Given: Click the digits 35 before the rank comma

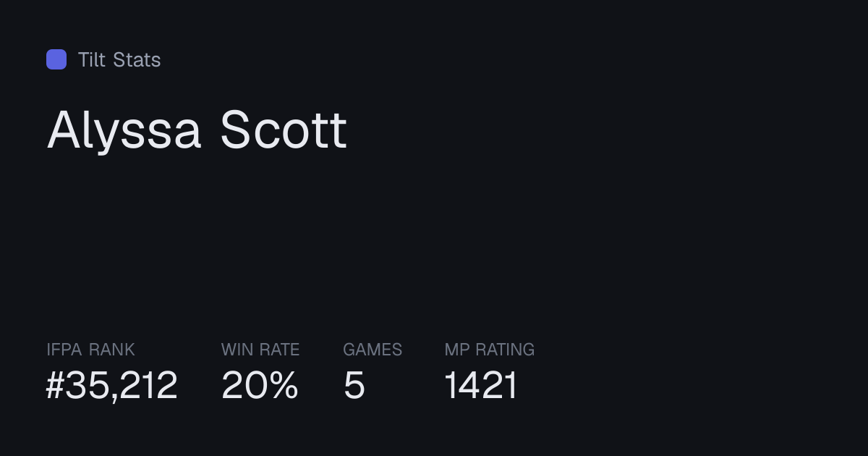Looking at the screenshot, I should 89,385.
